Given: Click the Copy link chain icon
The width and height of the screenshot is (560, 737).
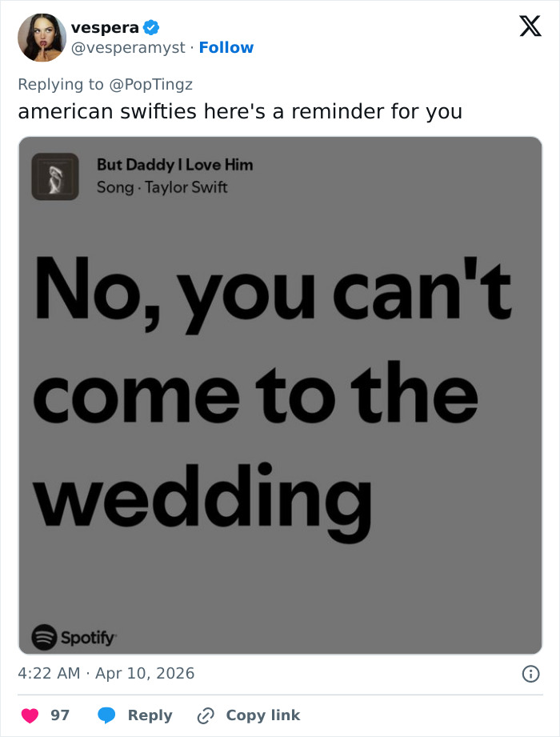Looking at the screenshot, I should pyautogui.click(x=206, y=715).
